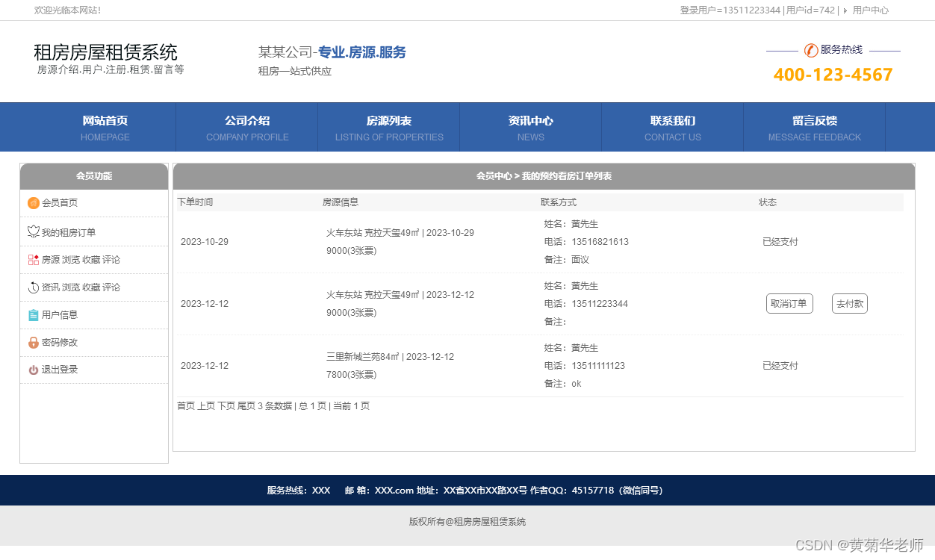935x560 pixels.
Task: Click the clock icon beside 资讯 浏览 收藏 评论
Action: click(34, 287)
